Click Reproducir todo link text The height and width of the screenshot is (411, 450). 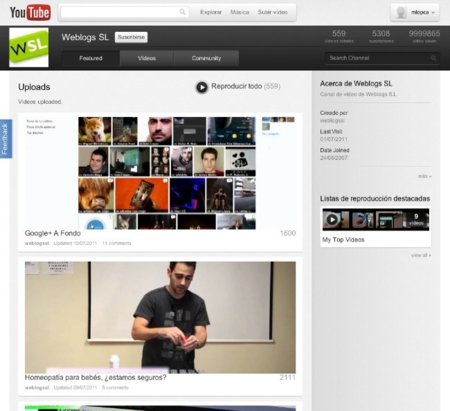[236, 86]
